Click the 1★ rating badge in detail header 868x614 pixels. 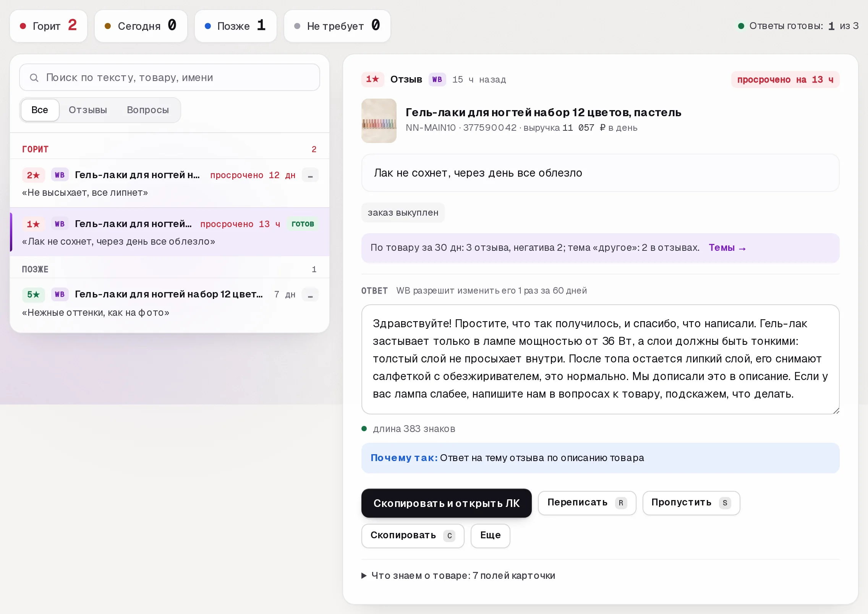372,79
